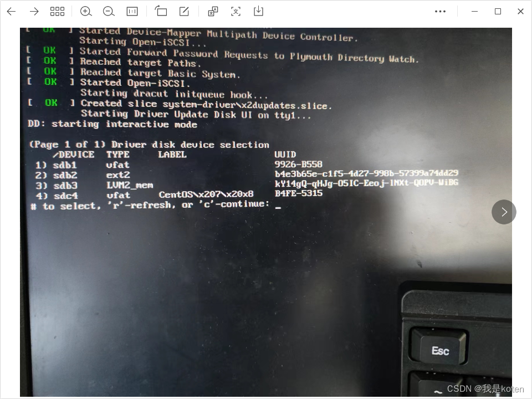Show image at actual 1:1 size
Viewport: 532px width, 399px height.
coord(132,12)
